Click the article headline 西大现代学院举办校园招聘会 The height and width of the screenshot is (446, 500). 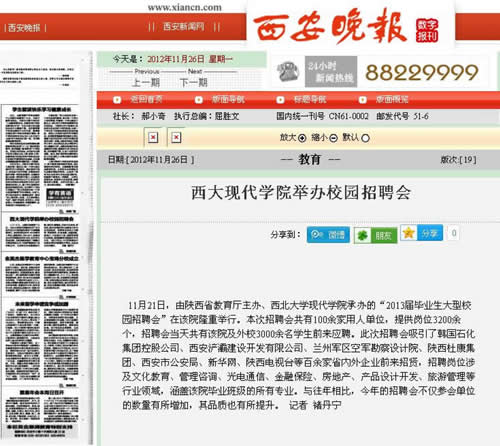[x=301, y=193]
